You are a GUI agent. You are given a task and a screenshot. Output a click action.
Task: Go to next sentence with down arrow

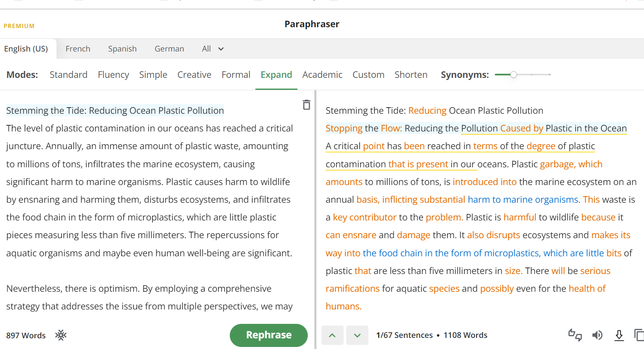coord(357,335)
